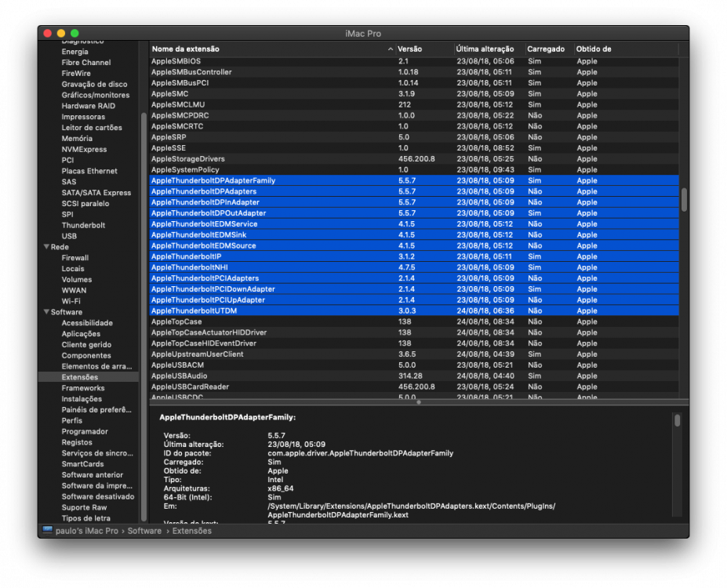
Task: Open Wi-Fi in the sidebar
Action: (x=71, y=301)
